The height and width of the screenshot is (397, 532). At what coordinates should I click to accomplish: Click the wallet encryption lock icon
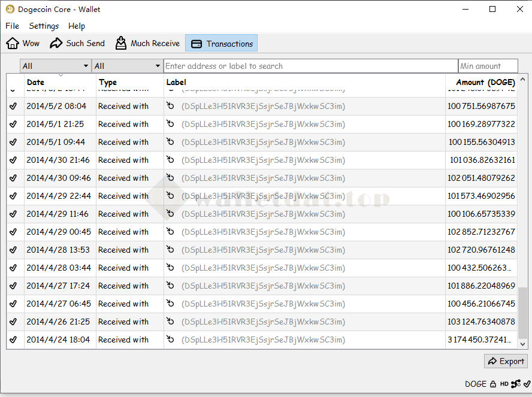tap(493, 384)
